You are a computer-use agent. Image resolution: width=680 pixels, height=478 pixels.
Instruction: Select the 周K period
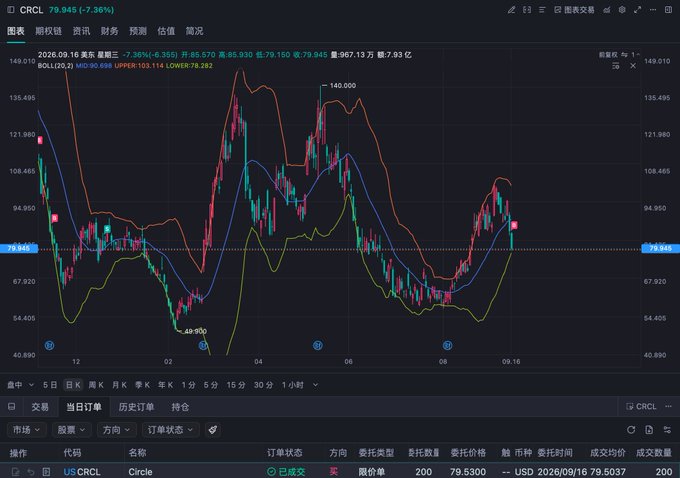coord(96,385)
